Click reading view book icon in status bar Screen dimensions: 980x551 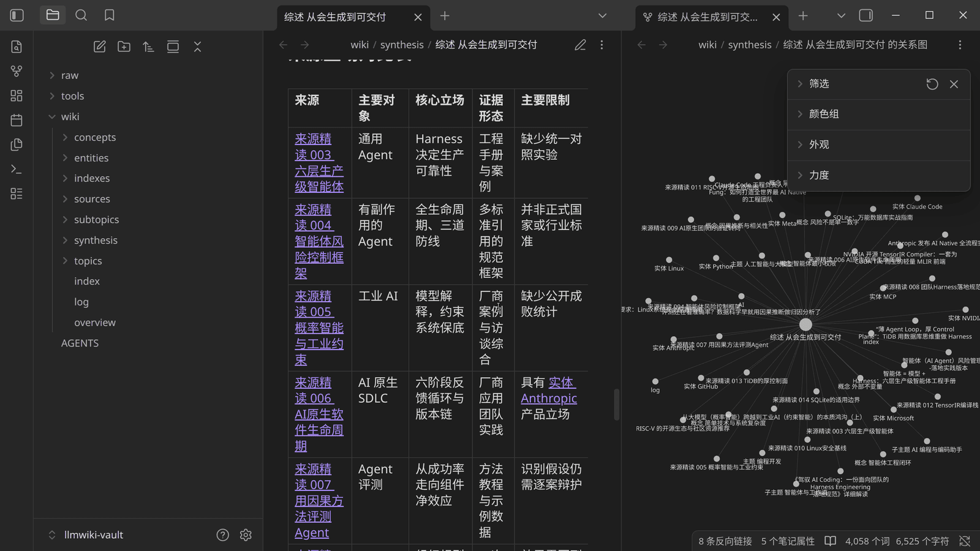point(830,541)
